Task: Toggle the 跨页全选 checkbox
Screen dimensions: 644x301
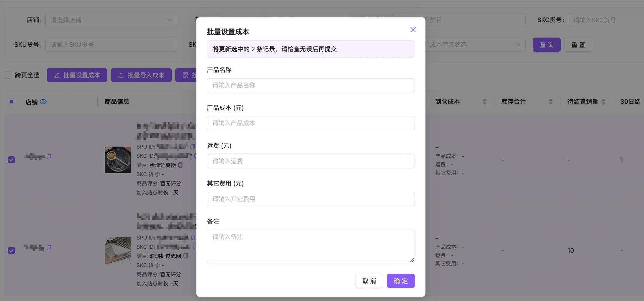Action: pos(8,75)
